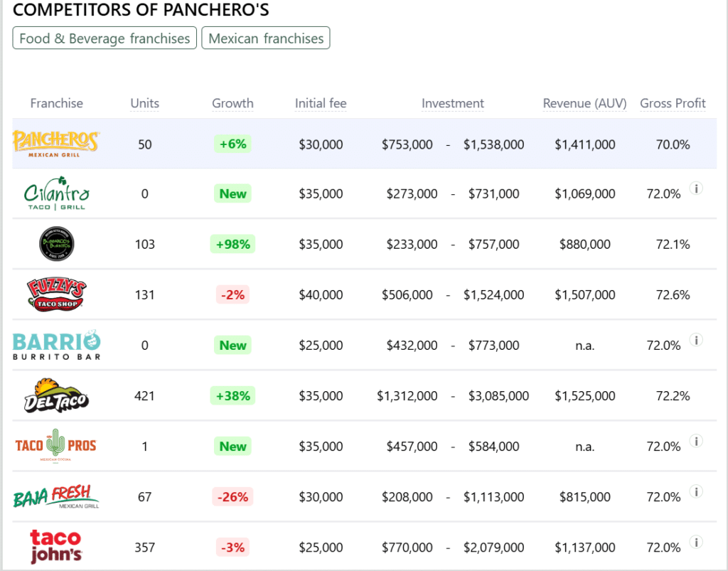The image size is (728, 571).
Task: Select the -26% growth badge
Action: pyautogui.click(x=232, y=497)
